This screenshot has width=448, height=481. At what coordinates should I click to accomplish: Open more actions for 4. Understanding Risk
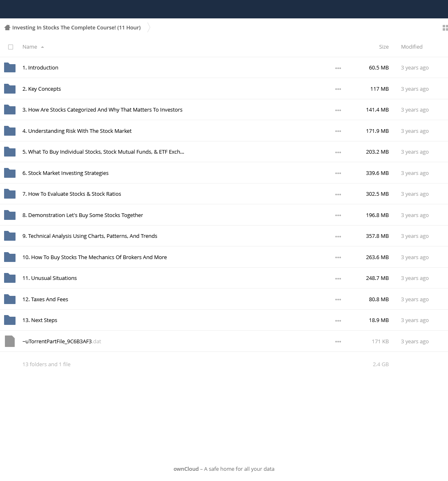[338, 131]
